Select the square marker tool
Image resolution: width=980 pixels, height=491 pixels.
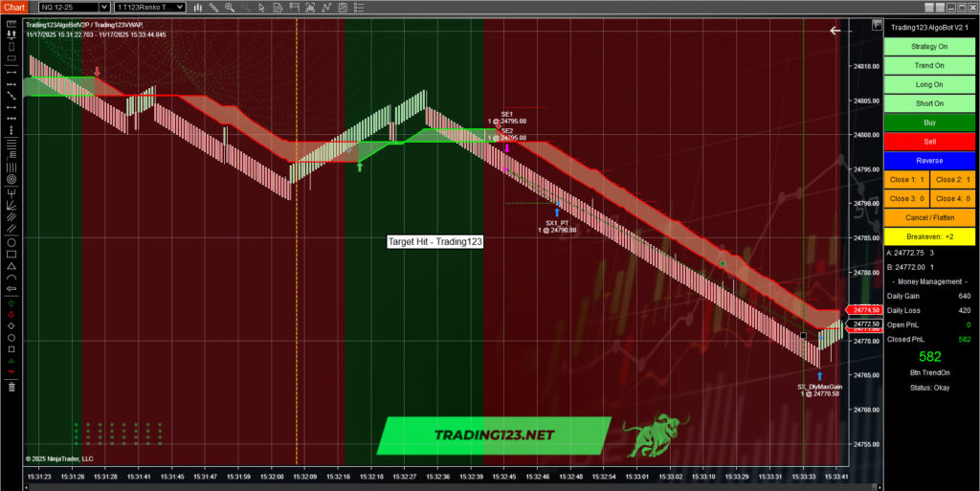click(11, 349)
